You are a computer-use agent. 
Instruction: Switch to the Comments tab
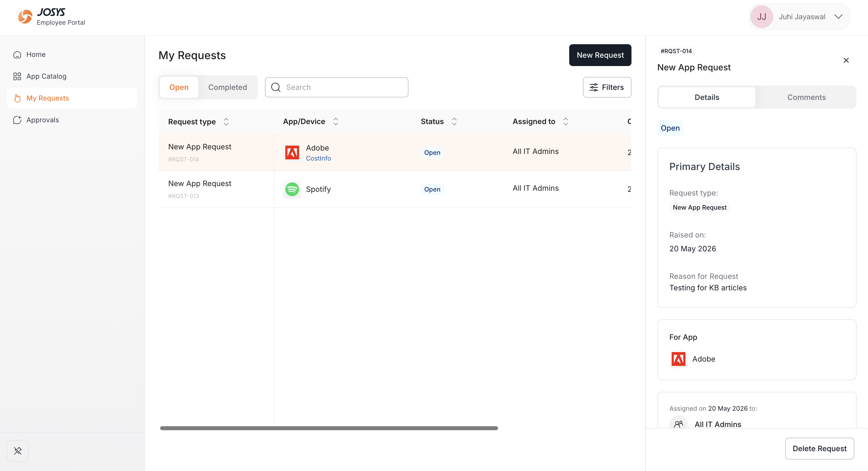coord(806,97)
